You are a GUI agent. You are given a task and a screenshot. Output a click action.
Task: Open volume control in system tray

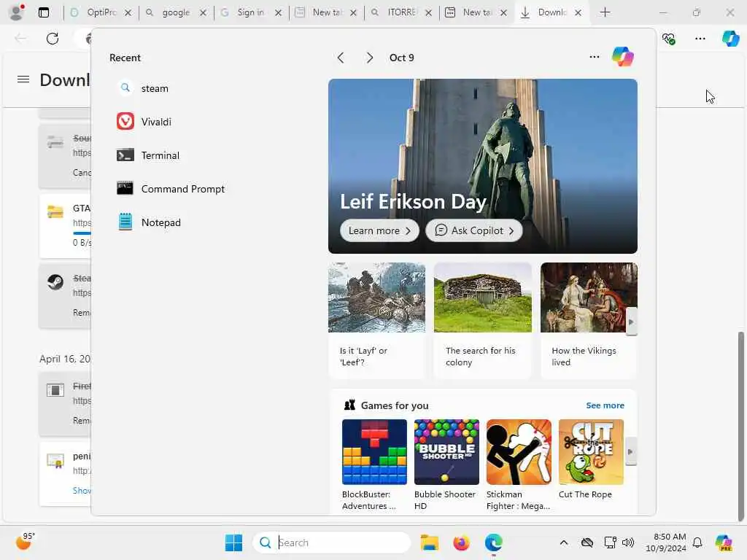[x=628, y=542]
